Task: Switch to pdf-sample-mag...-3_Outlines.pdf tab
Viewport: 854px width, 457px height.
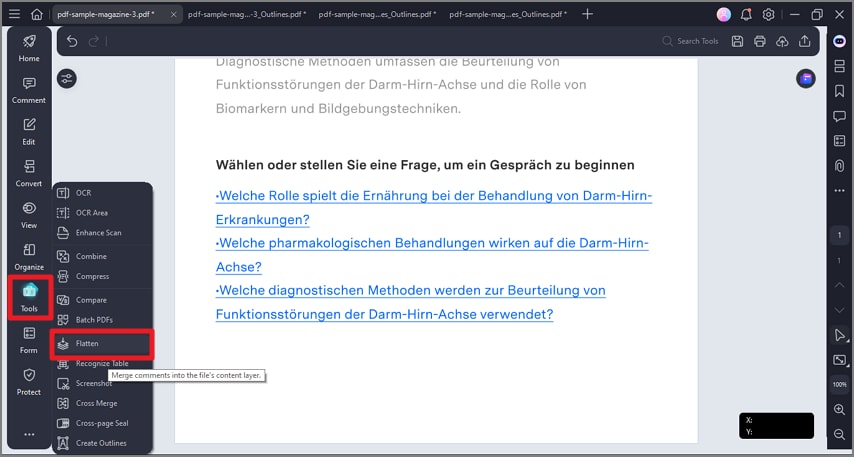Action: pos(247,15)
